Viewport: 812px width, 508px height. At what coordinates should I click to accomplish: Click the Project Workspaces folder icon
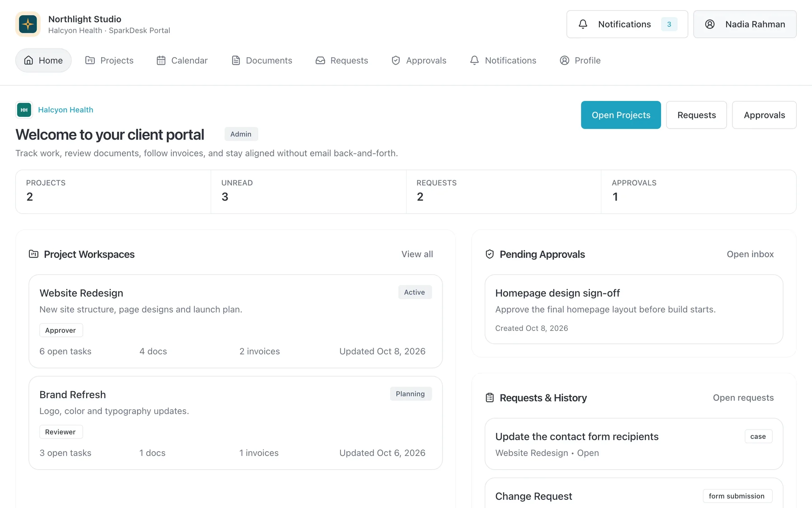pos(33,254)
